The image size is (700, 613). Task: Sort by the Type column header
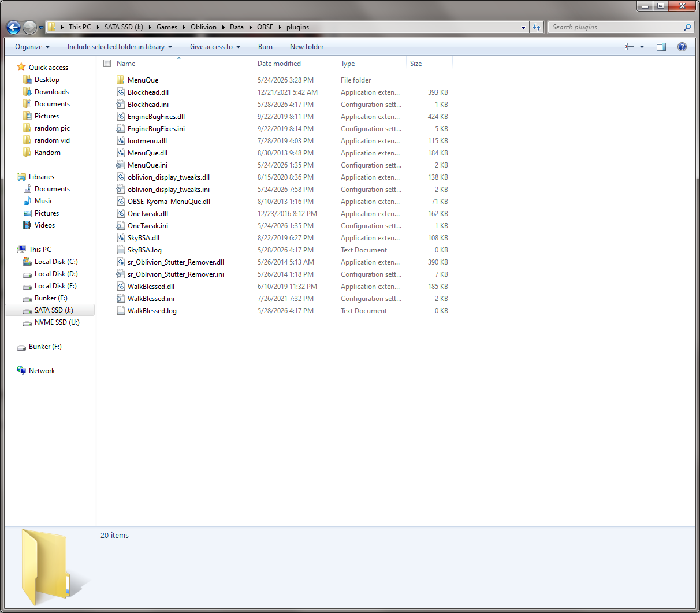(348, 64)
